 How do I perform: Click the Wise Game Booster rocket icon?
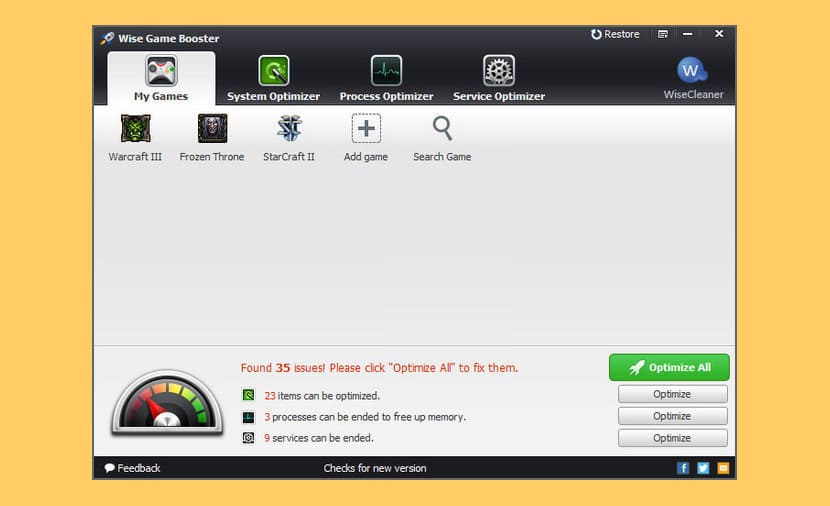tap(107, 38)
